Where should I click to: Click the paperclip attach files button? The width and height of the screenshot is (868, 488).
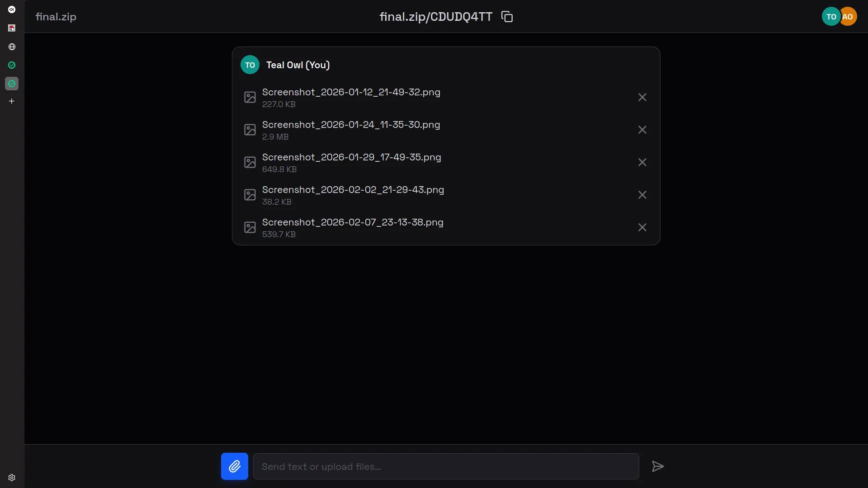[x=234, y=466]
